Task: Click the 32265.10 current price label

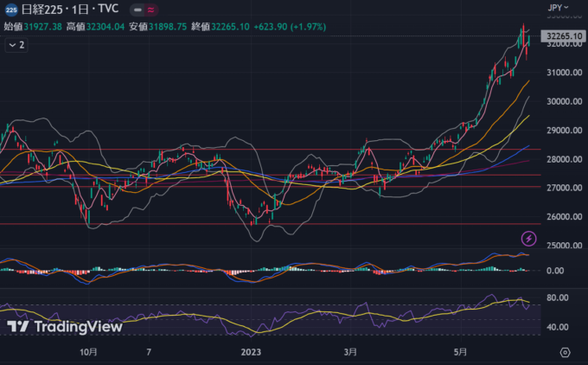Action: (x=562, y=36)
